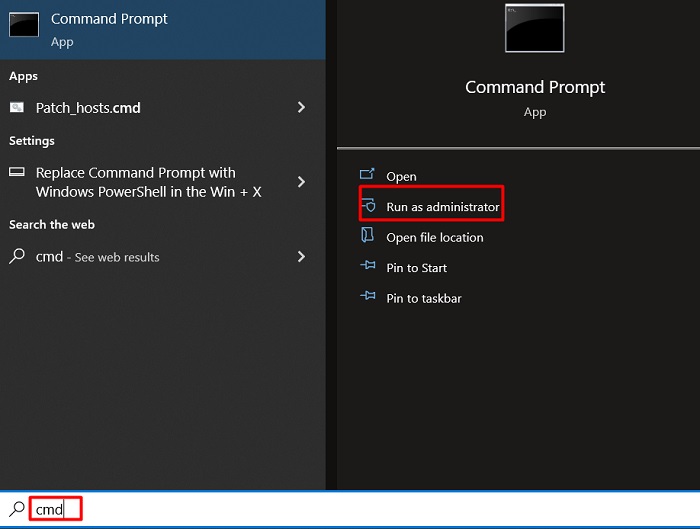The width and height of the screenshot is (700, 529).
Task: Click the search box magnifier icon
Action: [x=17, y=509]
